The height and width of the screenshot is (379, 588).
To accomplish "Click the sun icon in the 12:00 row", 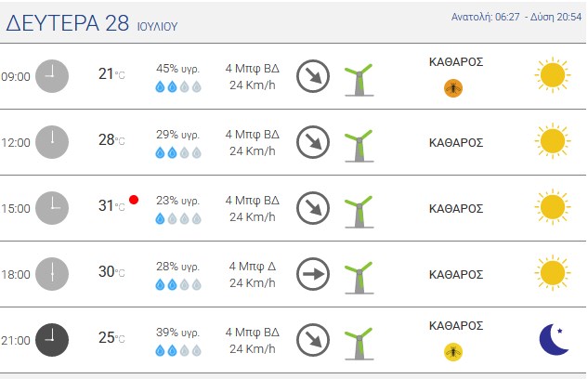I will (x=553, y=141).
